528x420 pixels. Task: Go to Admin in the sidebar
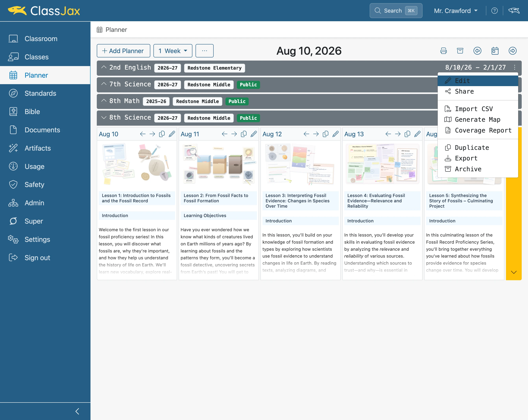(x=45, y=203)
